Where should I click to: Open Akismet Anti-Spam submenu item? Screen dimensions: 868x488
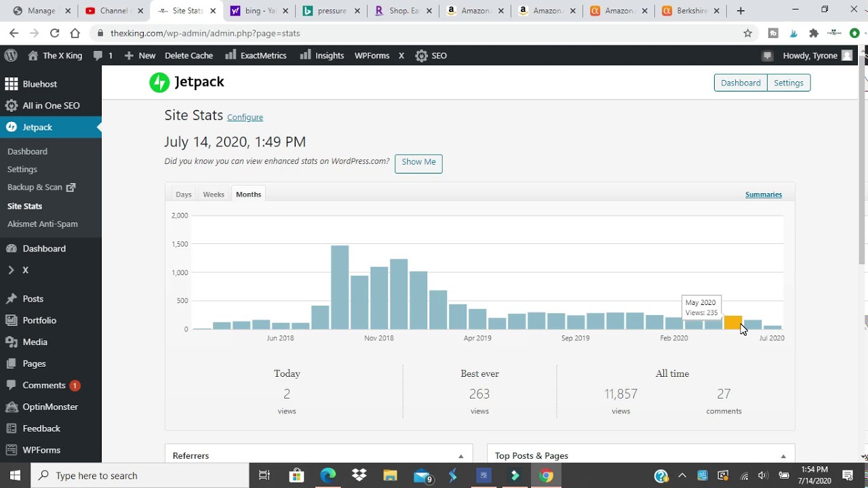click(42, 224)
